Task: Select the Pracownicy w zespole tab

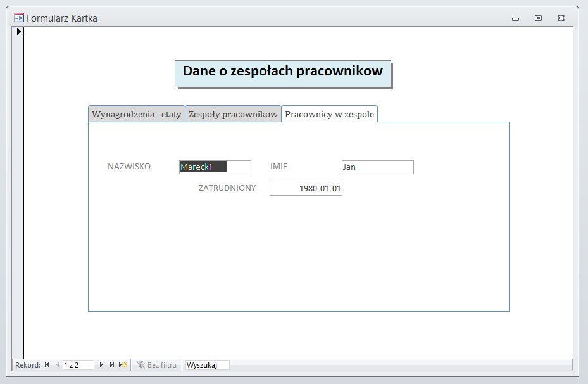Action: pyautogui.click(x=329, y=114)
